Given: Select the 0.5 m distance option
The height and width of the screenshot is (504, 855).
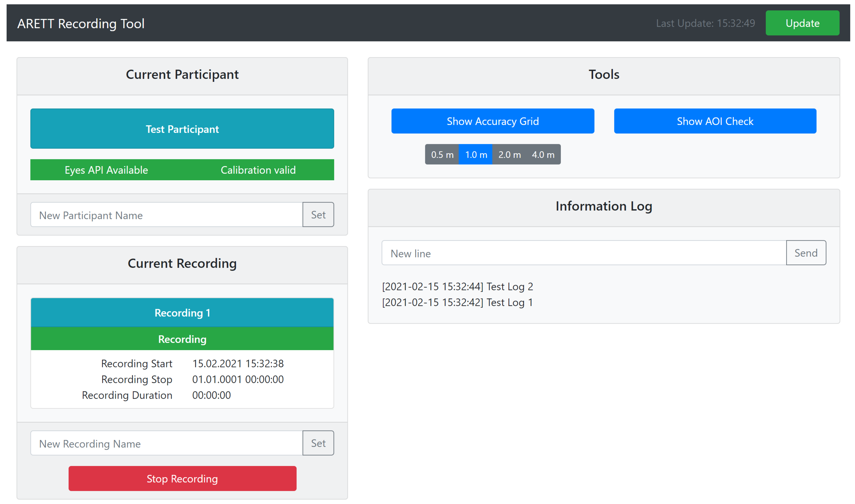Looking at the screenshot, I should [442, 155].
